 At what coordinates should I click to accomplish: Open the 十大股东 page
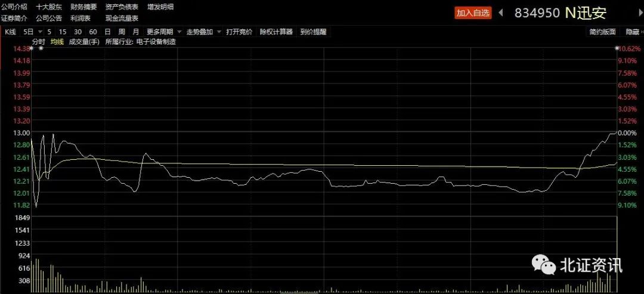pyautogui.click(x=49, y=7)
